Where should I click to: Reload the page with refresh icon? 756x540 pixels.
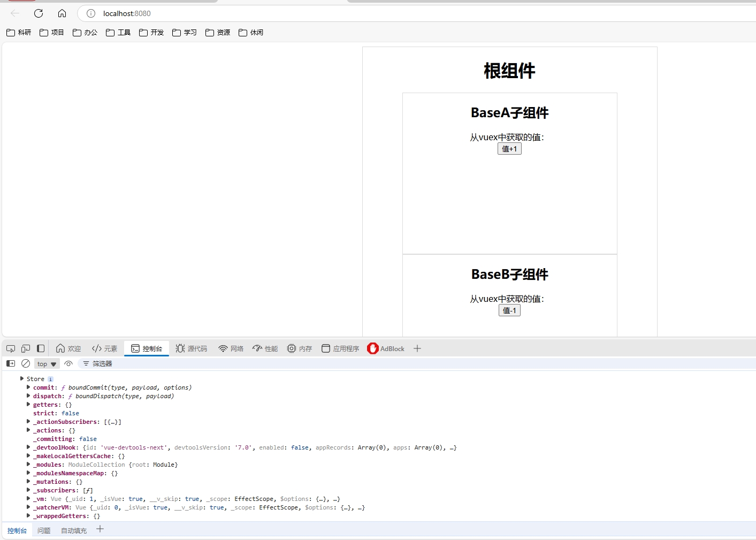point(39,13)
